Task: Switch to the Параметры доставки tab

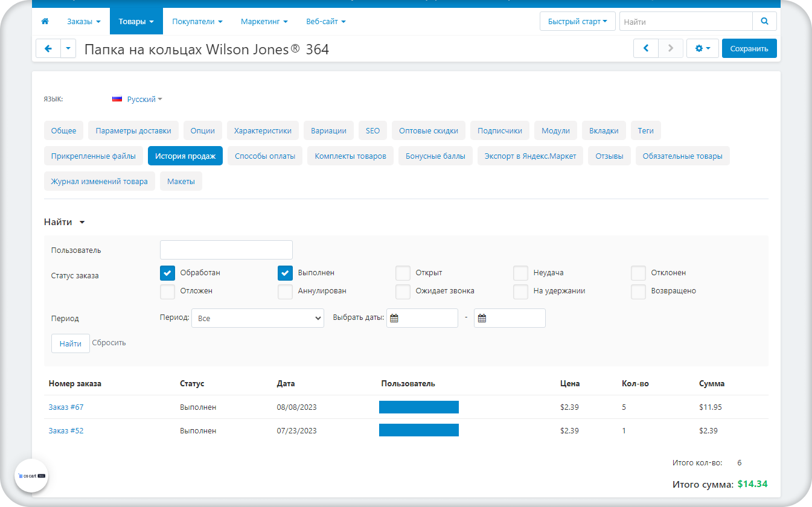Action: coord(133,130)
